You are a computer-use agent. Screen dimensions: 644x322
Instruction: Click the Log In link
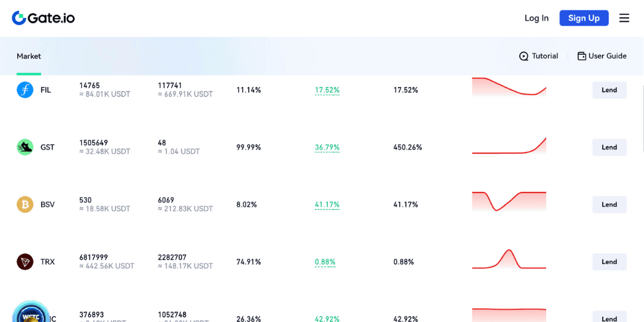pos(536,18)
